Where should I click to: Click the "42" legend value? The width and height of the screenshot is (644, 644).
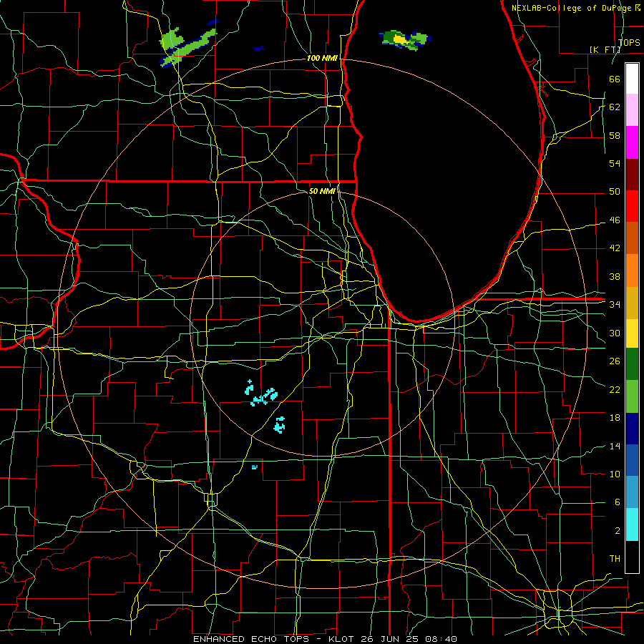click(615, 248)
